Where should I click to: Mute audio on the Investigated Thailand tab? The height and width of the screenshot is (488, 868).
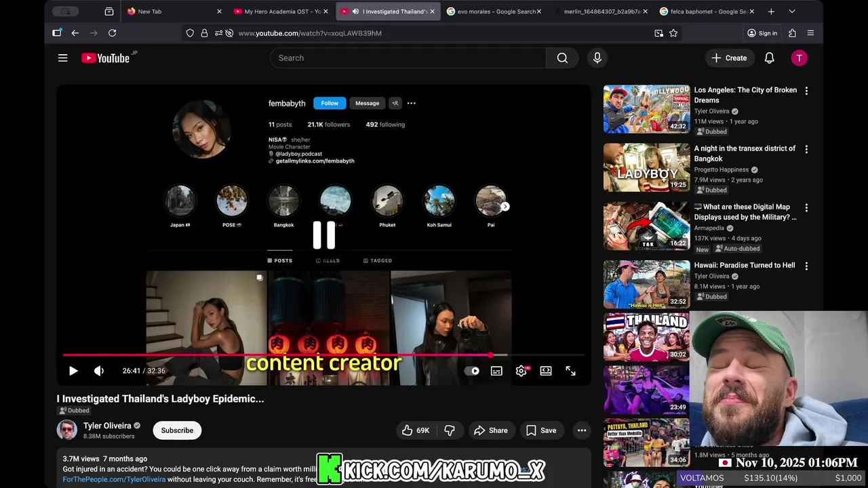355,12
